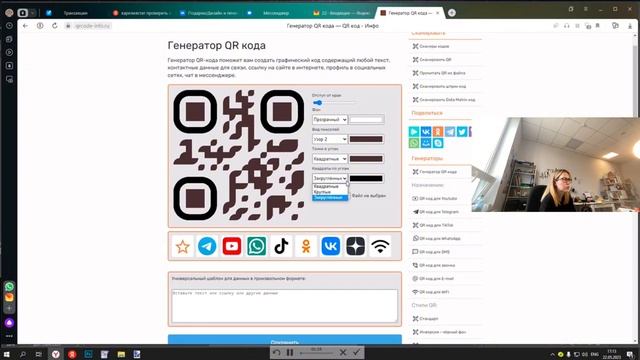Reload the page with browser refresh icon
Image resolution: width=640 pixels, height=360 pixels.
pyautogui.click(x=55, y=26)
